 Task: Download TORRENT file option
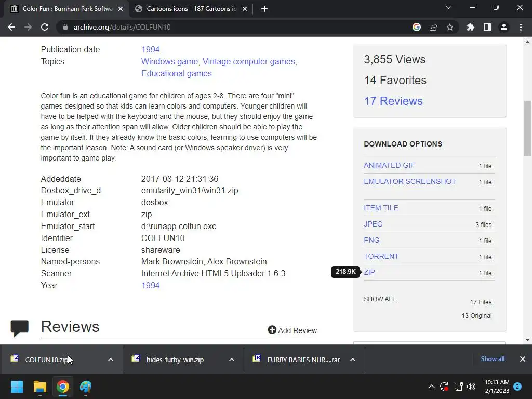coord(381,256)
